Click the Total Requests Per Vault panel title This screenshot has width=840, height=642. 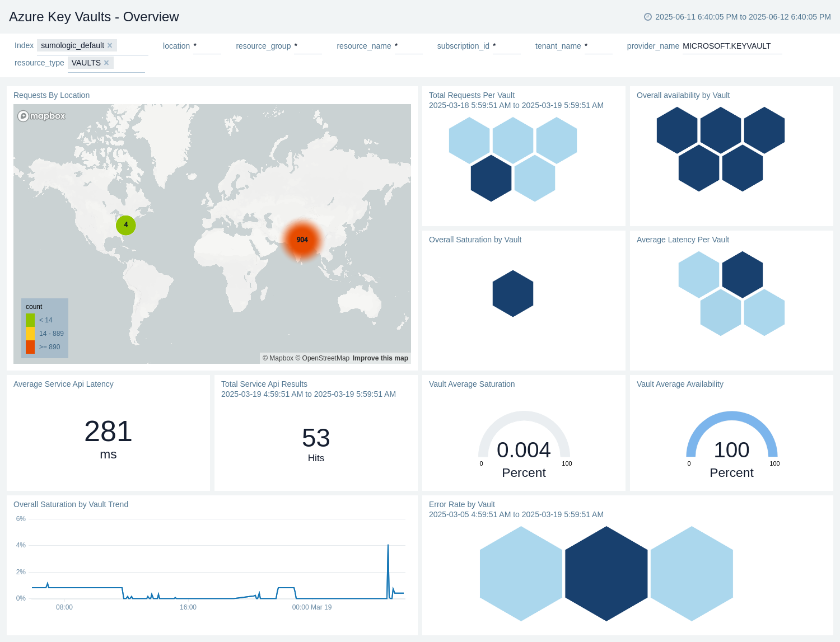click(x=472, y=95)
